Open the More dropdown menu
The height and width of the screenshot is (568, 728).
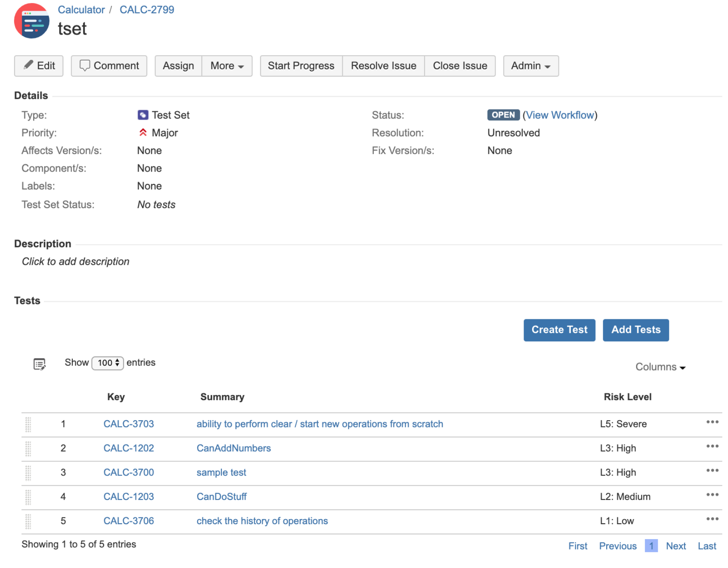227,66
